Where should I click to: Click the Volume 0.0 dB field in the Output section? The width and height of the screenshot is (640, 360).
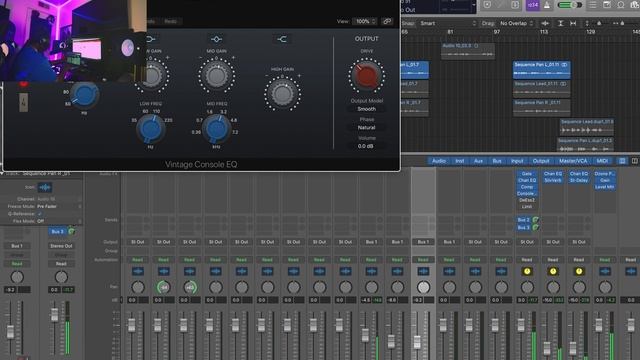pyautogui.click(x=365, y=146)
